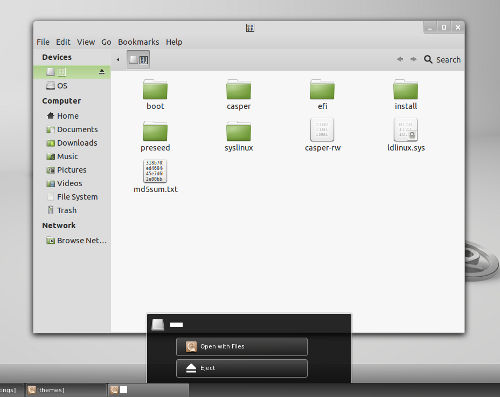Select the ldlinux.sys file icon

(406, 130)
